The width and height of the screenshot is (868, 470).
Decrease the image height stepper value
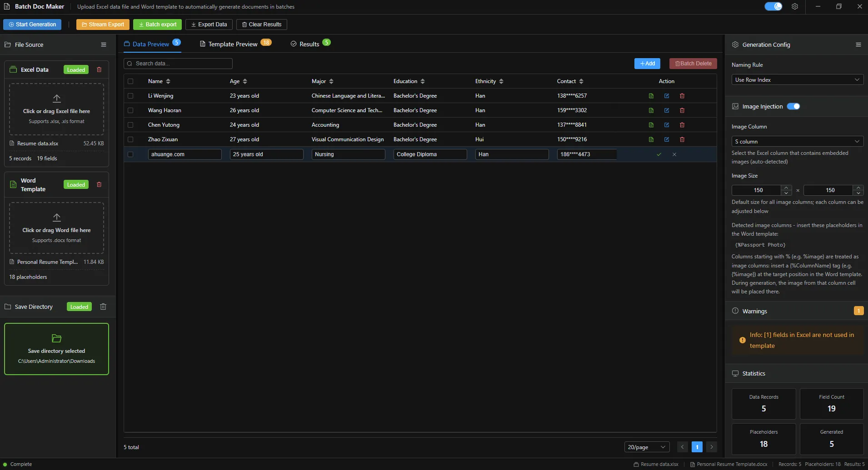click(x=858, y=193)
